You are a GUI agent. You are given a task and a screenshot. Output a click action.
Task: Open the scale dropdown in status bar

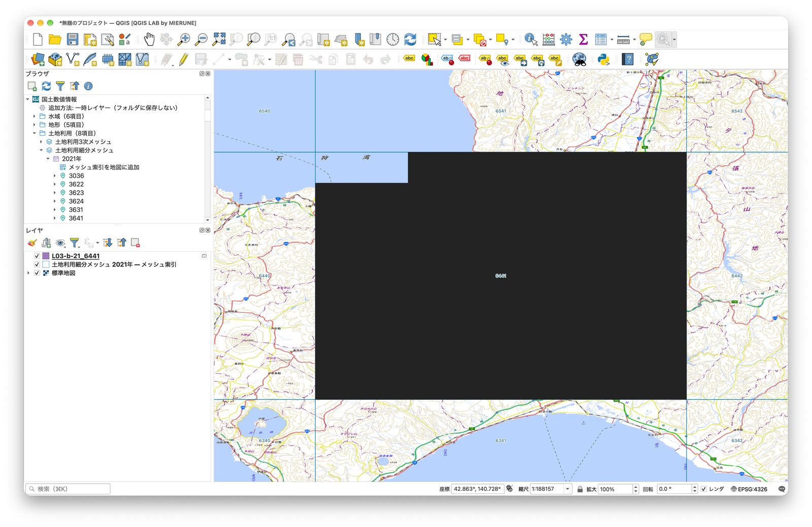click(567, 489)
